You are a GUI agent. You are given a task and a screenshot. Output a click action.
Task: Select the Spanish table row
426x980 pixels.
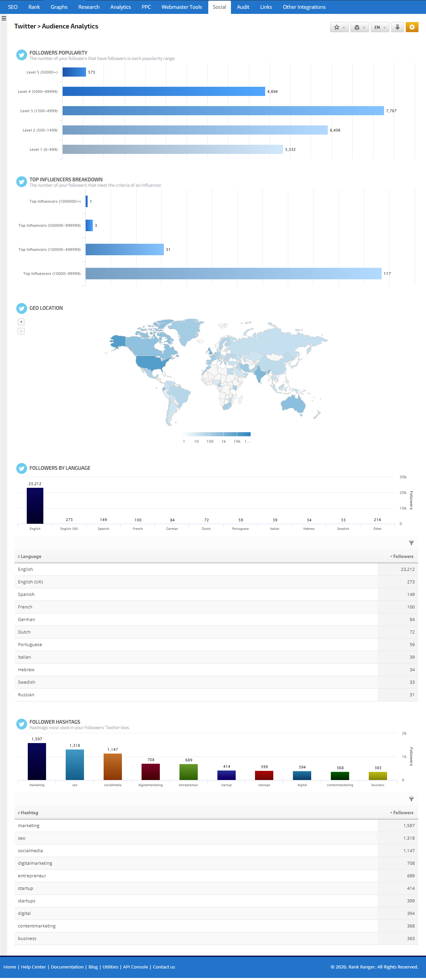coord(216,595)
